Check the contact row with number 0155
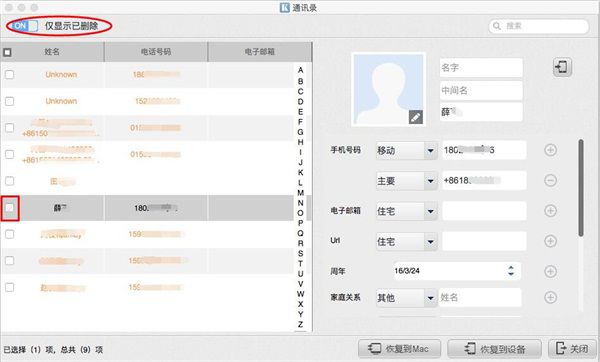Screen dimensions: 600x362 pos(10,154)
